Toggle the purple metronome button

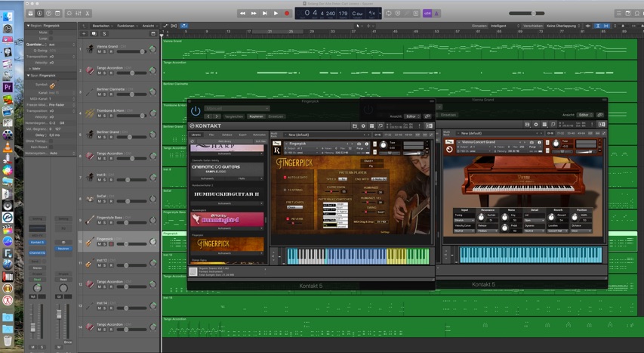click(x=436, y=13)
